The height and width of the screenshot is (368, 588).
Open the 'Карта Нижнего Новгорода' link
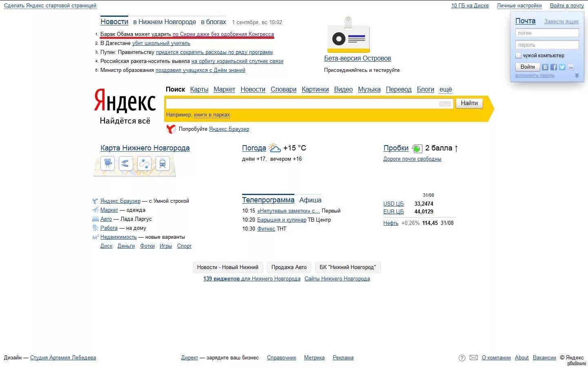point(145,148)
